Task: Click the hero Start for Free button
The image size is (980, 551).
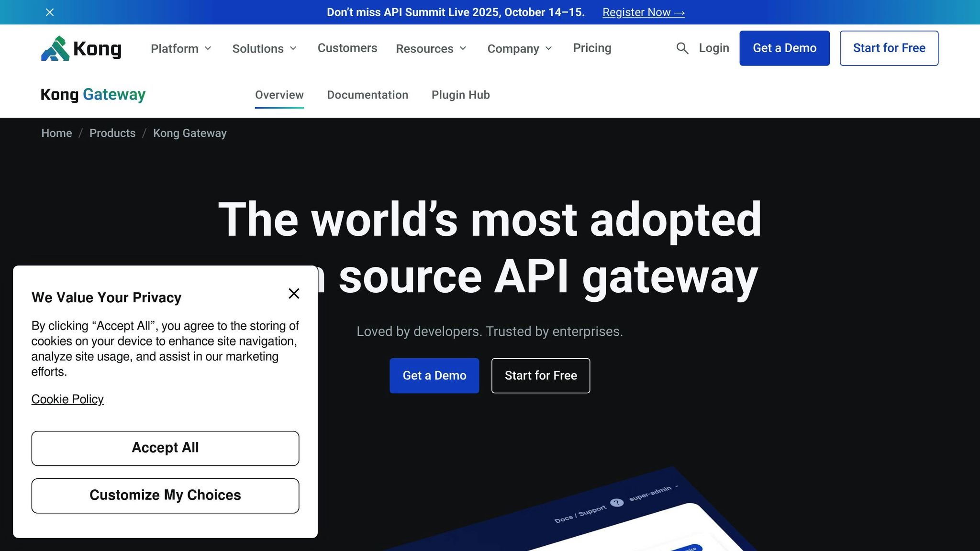Action: [x=540, y=375]
